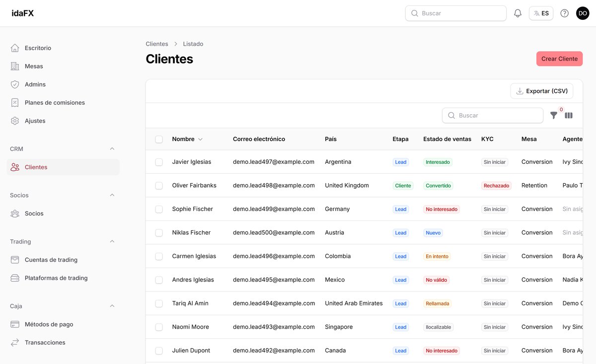Image resolution: width=596 pixels, height=364 pixels.
Task: Check the Tariq Al Amin row
Action: click(x=159, y=303)
